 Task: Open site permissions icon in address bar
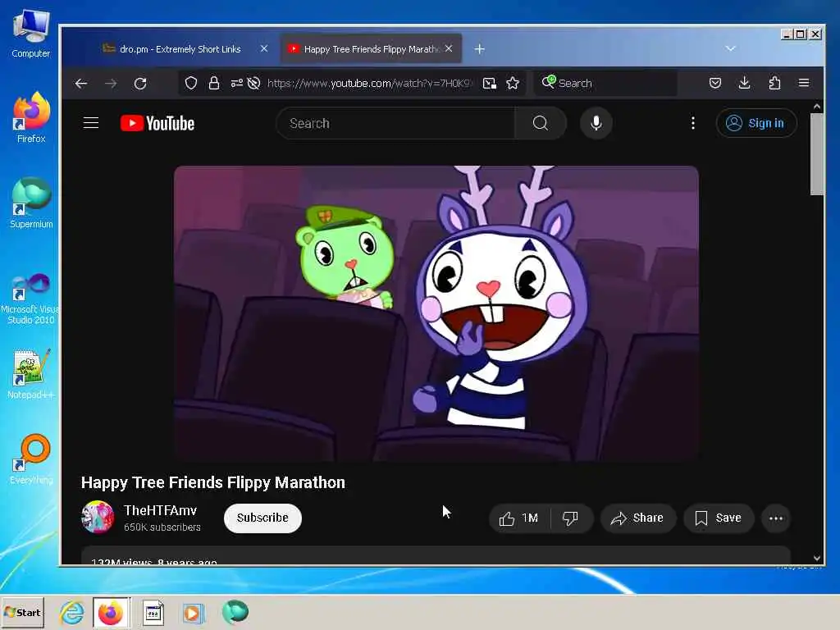(236, 83)
